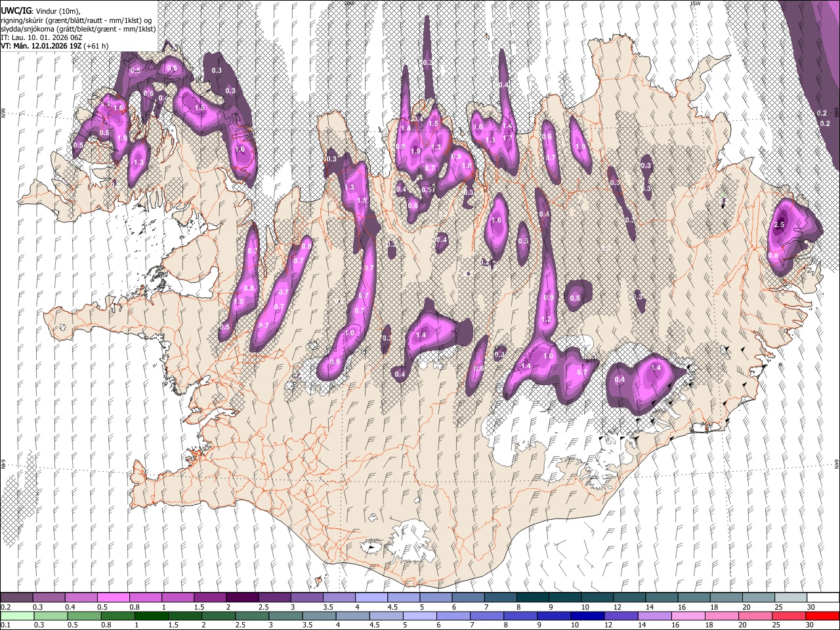Screen dimensions: 840x630
Task: Click the darkest purple 2 snow legend swatch
Action: click(x=242, y=598)
